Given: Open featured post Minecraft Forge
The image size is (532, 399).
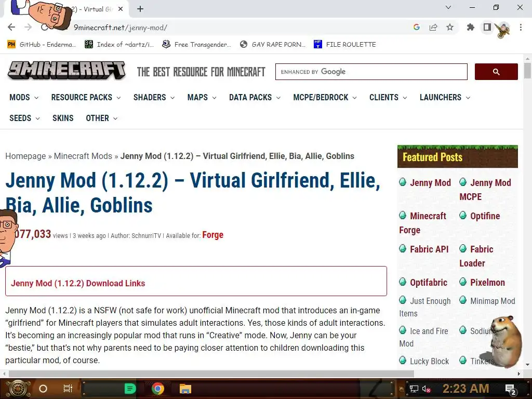Looking at the screenshot, I should click(x=423, y=223).
